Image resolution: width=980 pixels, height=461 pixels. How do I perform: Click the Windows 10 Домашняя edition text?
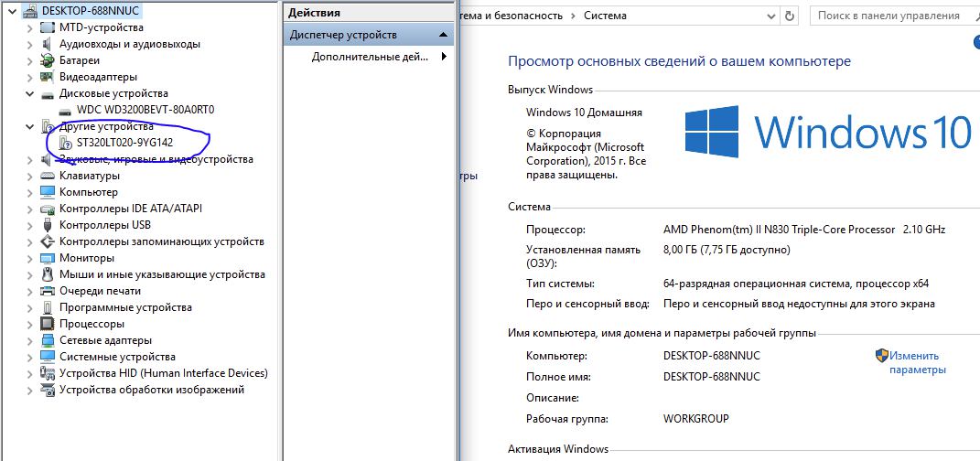coord(585,113)
